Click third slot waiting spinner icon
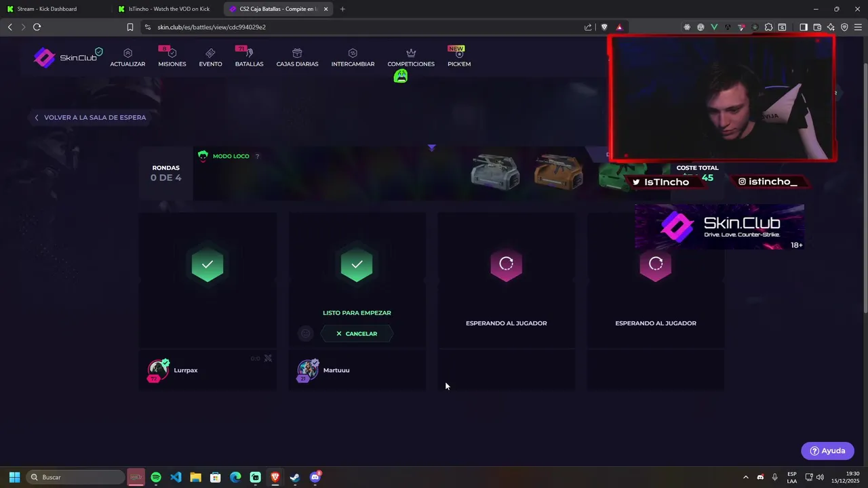Viewport: 868px width, 488px height. (507, 264)
